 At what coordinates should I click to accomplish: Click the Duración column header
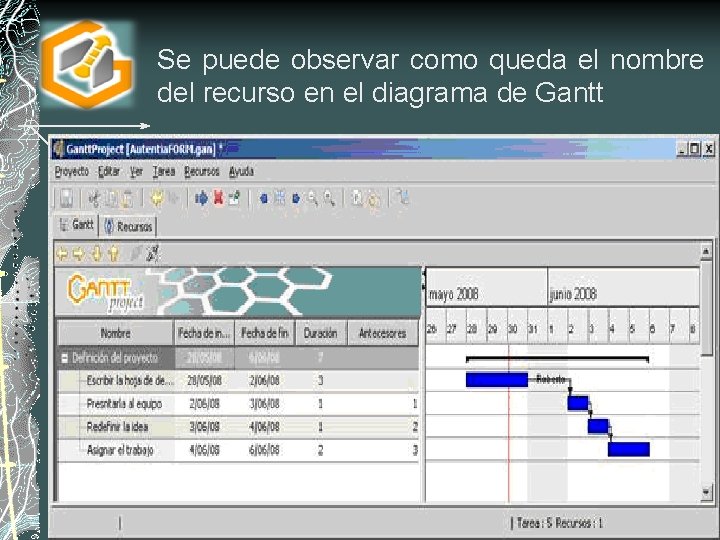pyautogui.click(x=321, y=333)
